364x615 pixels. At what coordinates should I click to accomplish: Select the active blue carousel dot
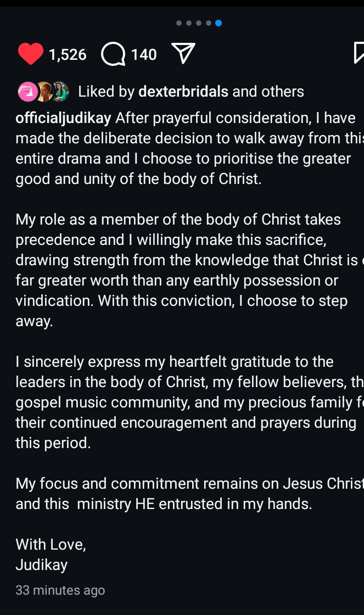[x=219, y=23]
